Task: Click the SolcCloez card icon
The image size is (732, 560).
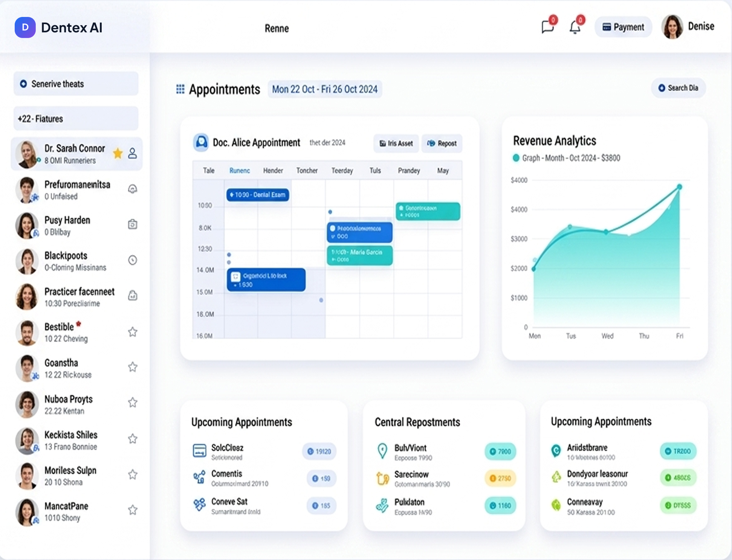Action: click(x=200, y=450)
